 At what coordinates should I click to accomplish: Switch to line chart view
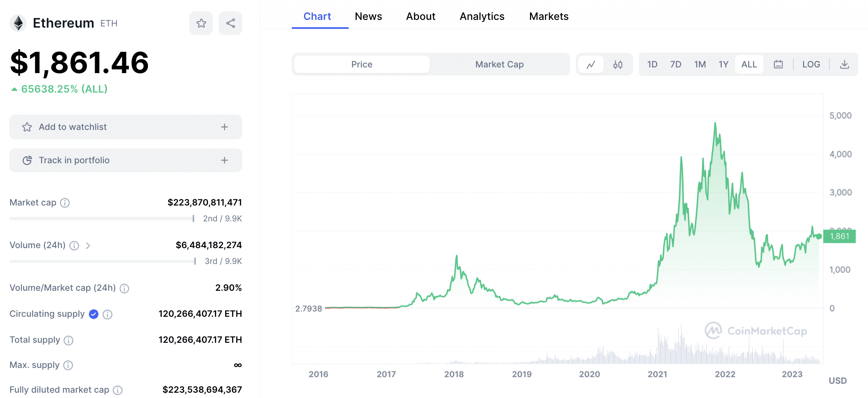point(591,64)
